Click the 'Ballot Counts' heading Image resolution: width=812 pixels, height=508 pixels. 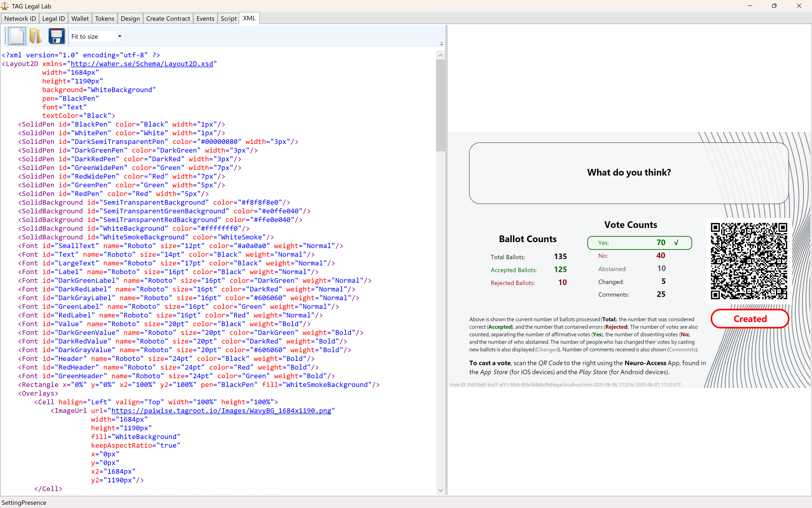[x=527, y=239]
